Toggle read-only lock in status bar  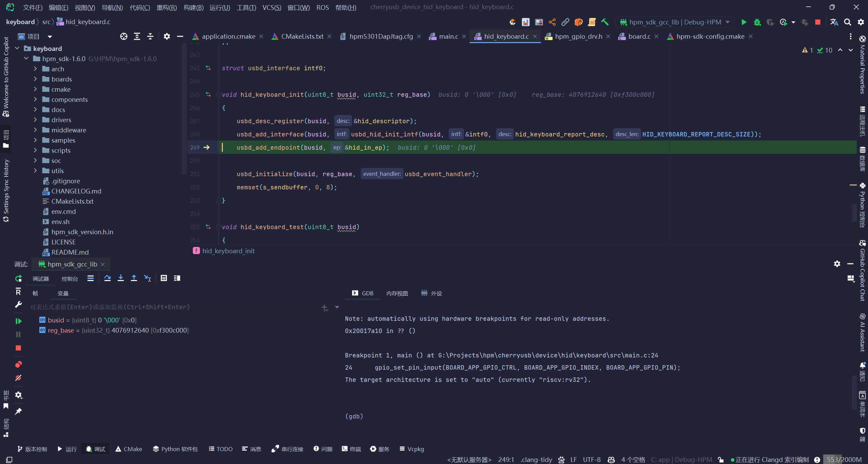[x=721, y=460]
